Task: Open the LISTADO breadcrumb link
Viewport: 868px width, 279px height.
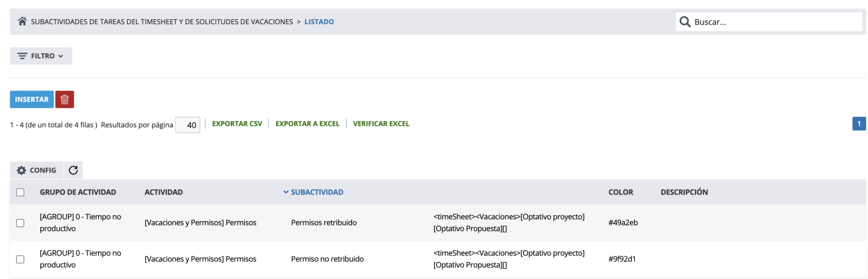Action: (319, 22)
